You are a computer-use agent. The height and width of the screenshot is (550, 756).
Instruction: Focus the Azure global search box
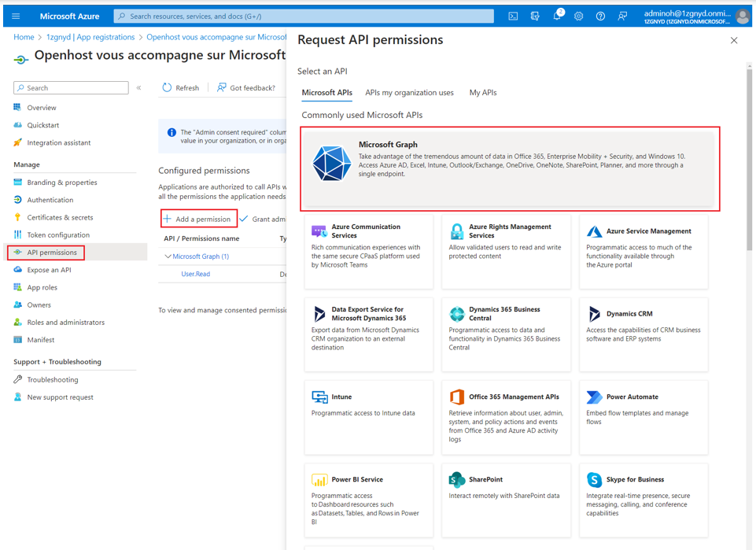304,17
